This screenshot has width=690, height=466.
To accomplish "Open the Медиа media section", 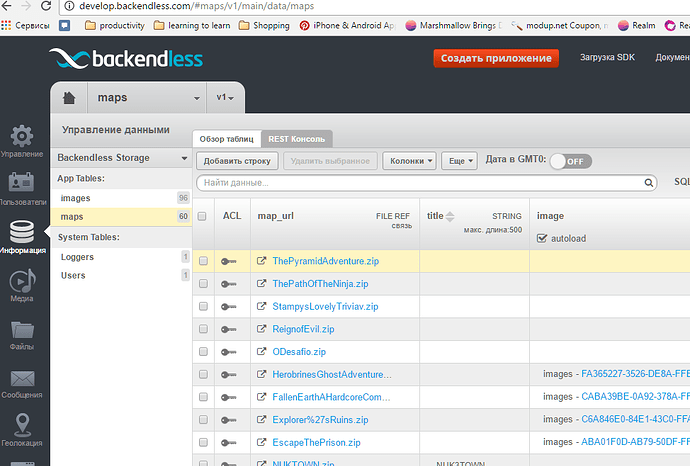I will (x=22, y=285).
